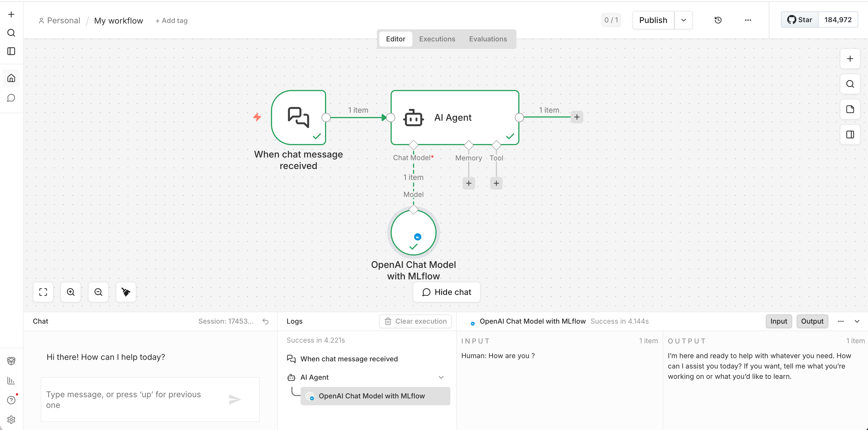
Task: Toggle the Output pane button
Action: 812,322
